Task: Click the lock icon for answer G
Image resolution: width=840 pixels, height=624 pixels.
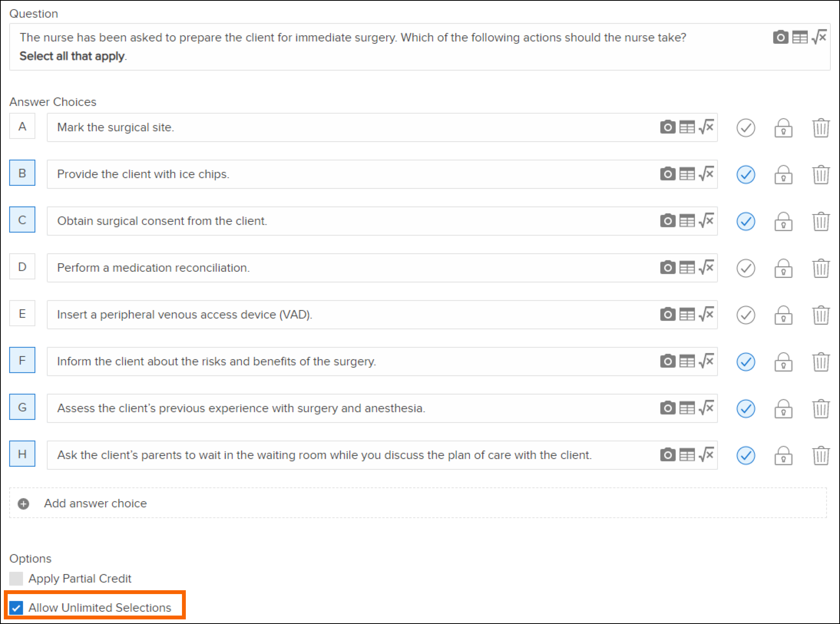Action: pos(783,408)
